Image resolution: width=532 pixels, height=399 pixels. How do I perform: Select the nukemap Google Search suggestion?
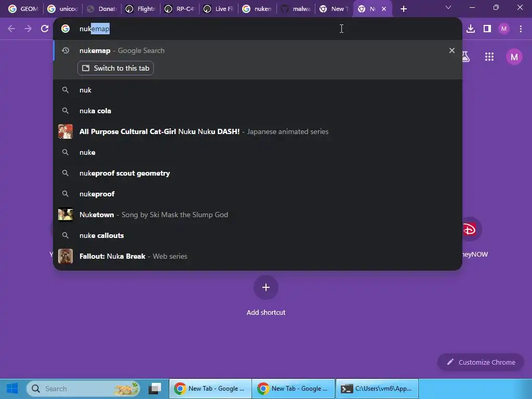point(258,50)
